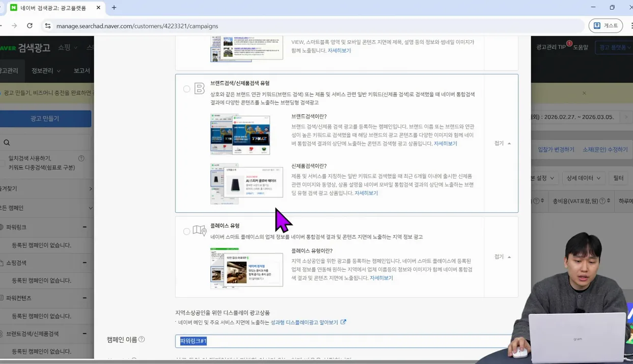Click the 신제품검색 example thumbnail
Image resolution: width=633 pixels, height=364 pixels.
(246, 183)
